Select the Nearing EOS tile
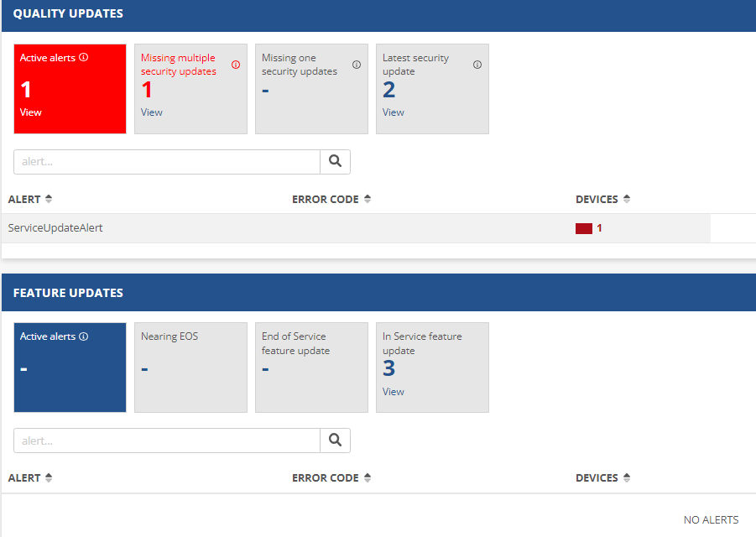Screen dimensions: 756x537 pyautogui.click(x=190, y=368)
